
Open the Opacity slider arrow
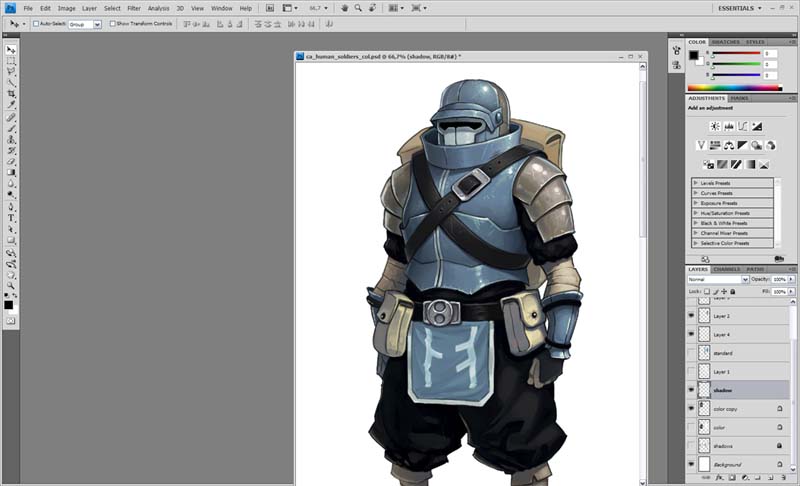tap(791, 279)
